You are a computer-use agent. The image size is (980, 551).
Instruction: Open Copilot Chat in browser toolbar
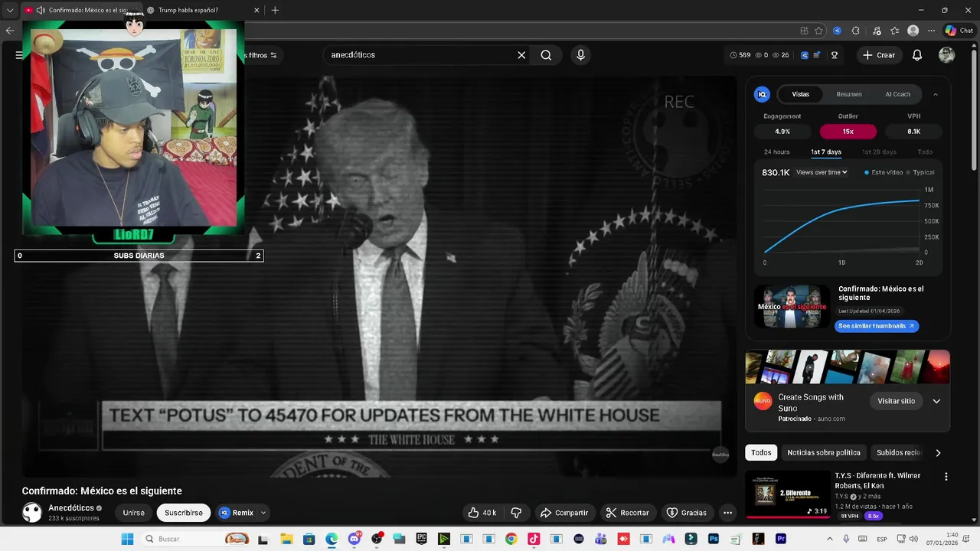tap(959, 31)
